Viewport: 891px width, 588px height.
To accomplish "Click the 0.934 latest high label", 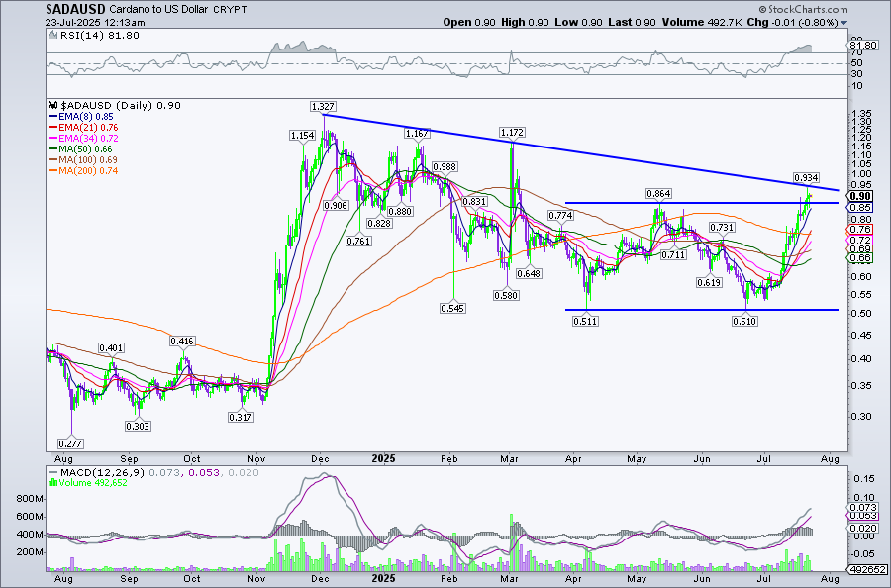I will (806, 178).
